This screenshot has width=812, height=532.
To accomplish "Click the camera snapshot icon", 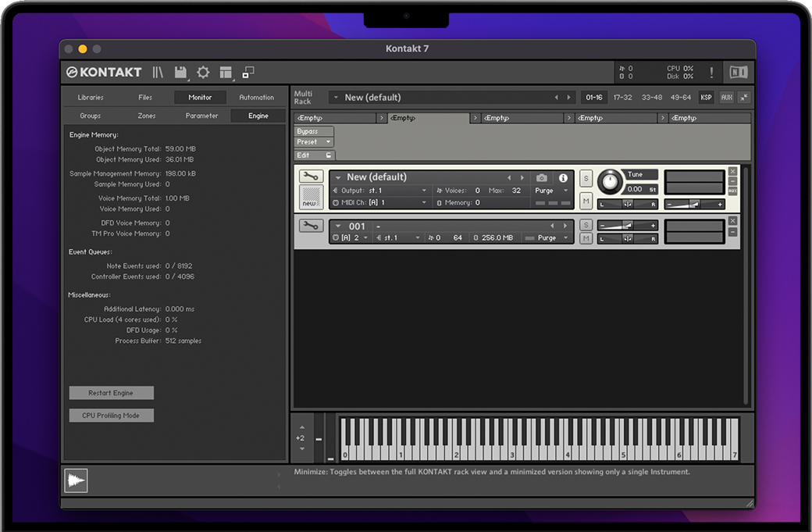I will tap(542, 178).
